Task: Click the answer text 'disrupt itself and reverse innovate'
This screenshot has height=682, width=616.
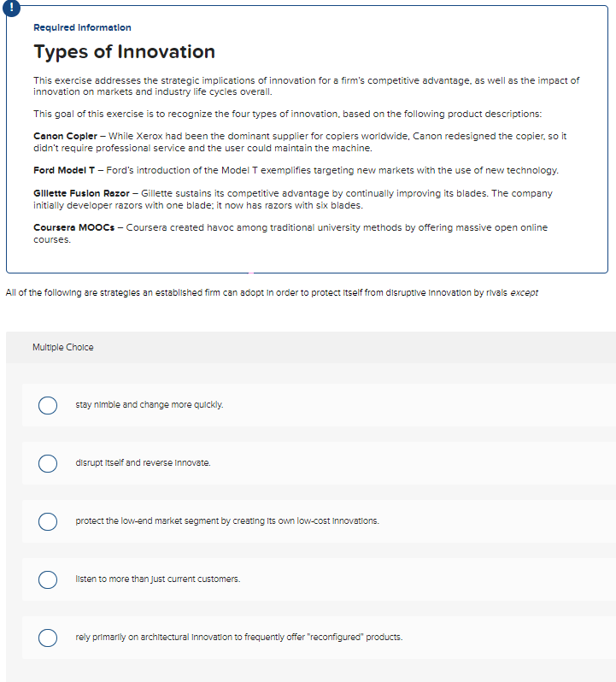Action: 143,463
